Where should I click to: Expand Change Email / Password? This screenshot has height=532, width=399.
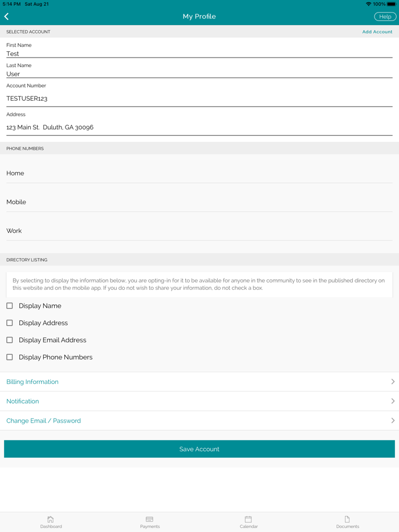click(x=199, y=420)
